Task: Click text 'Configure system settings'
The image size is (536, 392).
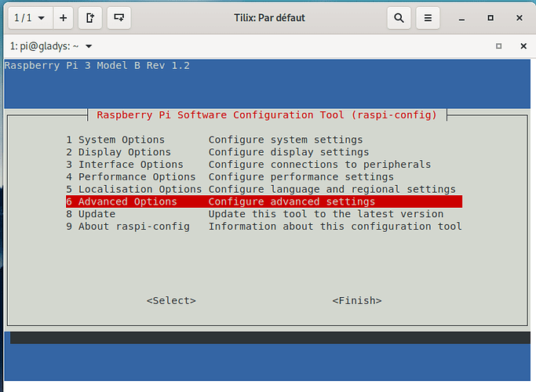Action: [x=286, y=140]
